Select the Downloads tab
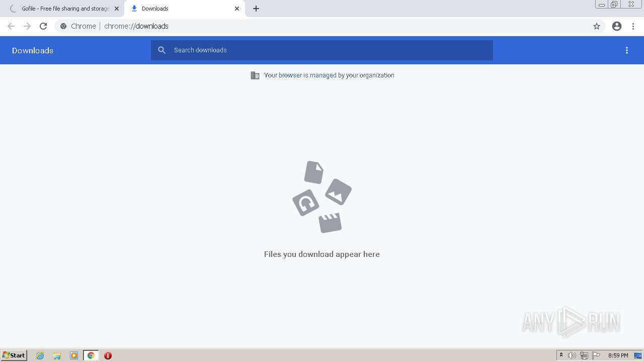644x362 pixels. click(184, 9)
